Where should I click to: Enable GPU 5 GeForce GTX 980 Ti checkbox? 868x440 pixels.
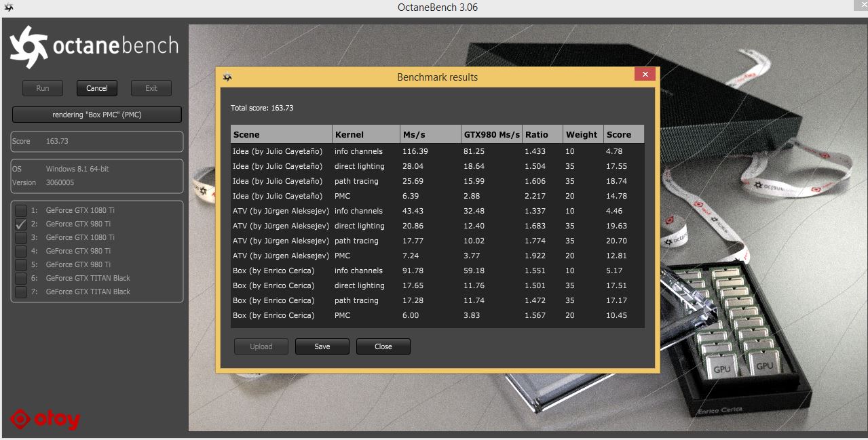click(21, 264)
